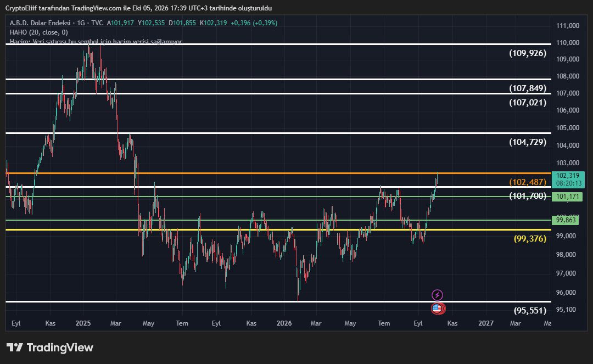Viewport: 593px width, 364px height.
Task: Click the 103,000 price axis label
Action: click(x=568, y=163)
